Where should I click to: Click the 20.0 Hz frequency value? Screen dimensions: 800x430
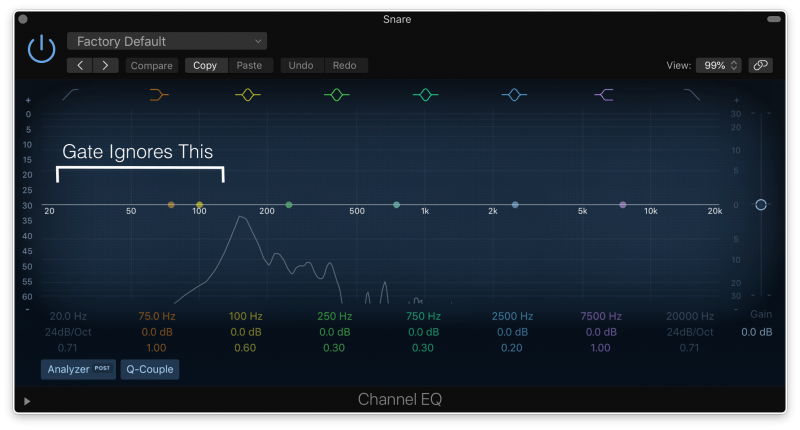tap(68, 316)
